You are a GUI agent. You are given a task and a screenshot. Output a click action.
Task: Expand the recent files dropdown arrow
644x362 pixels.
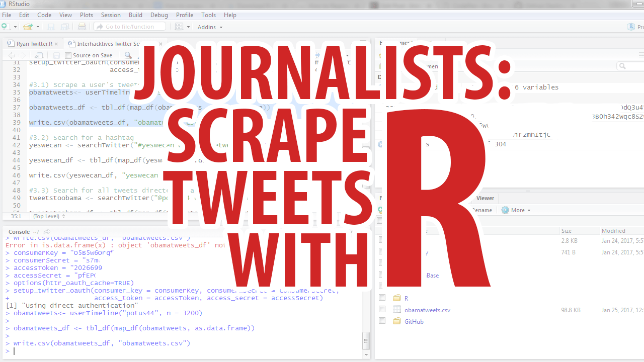(x=37, y=27)
